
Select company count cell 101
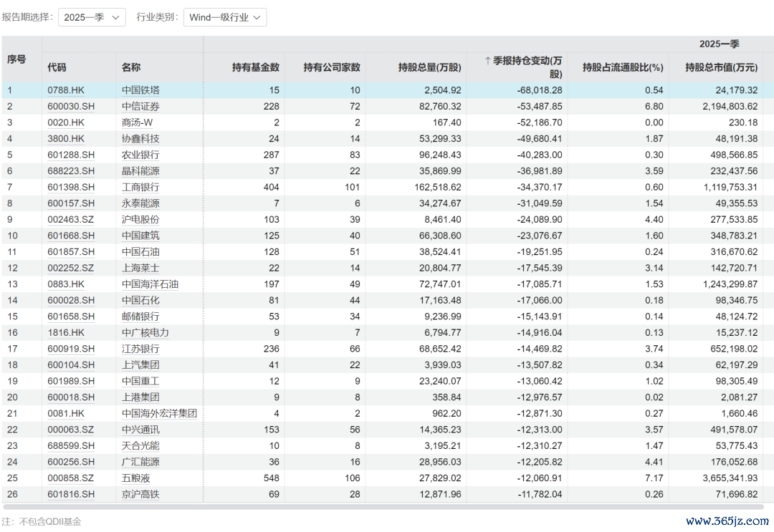coord(353,188)
